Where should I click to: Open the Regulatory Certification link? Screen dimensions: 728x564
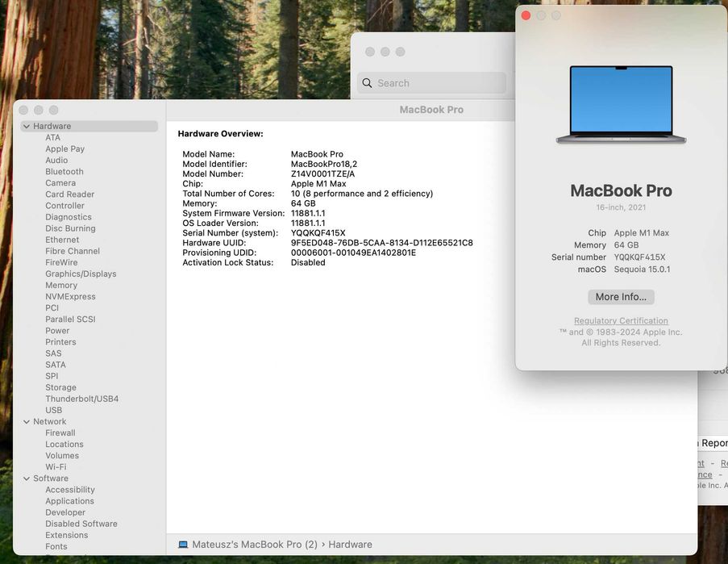(x=621, y=321)
